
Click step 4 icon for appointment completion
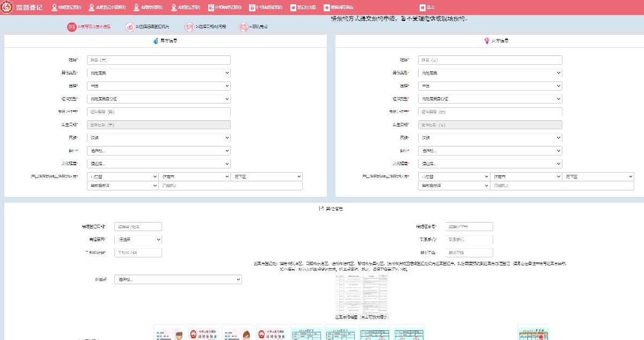244,27
